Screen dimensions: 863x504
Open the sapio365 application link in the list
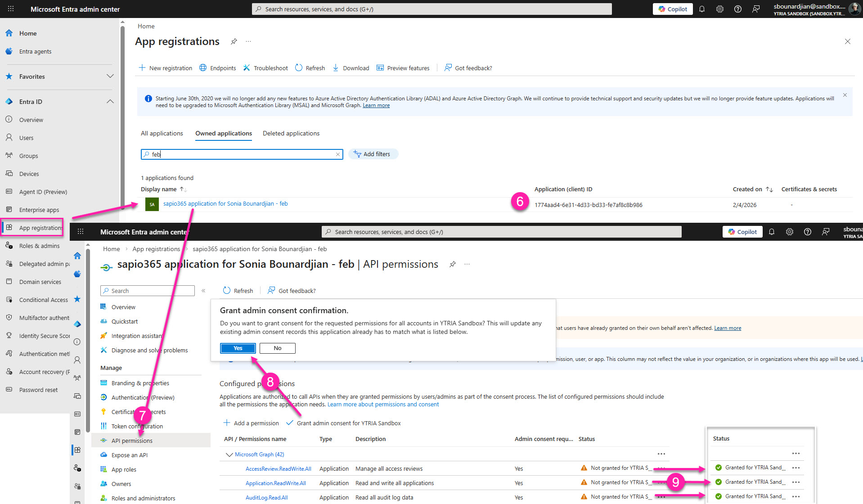pyautogui.click(x=225, y=204)
